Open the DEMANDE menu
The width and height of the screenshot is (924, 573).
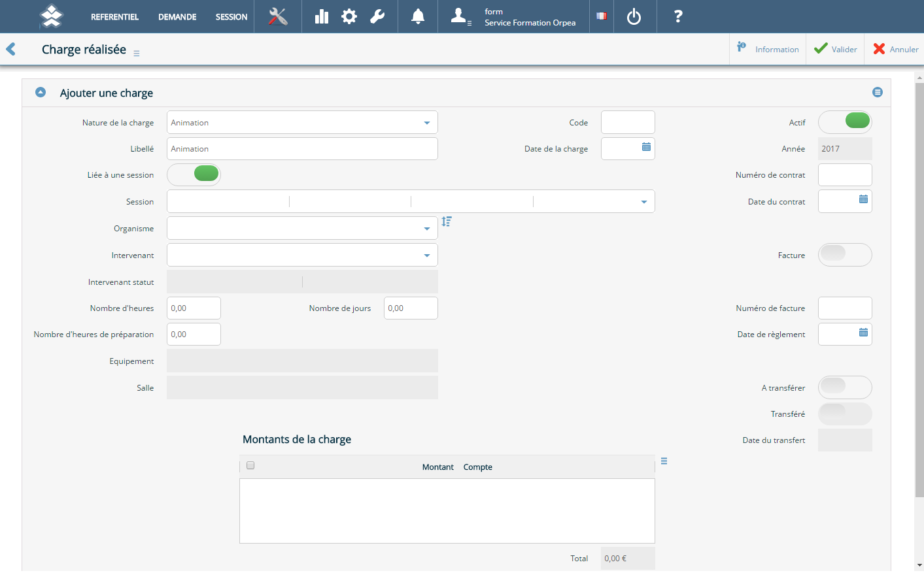(x=177, y=17)
